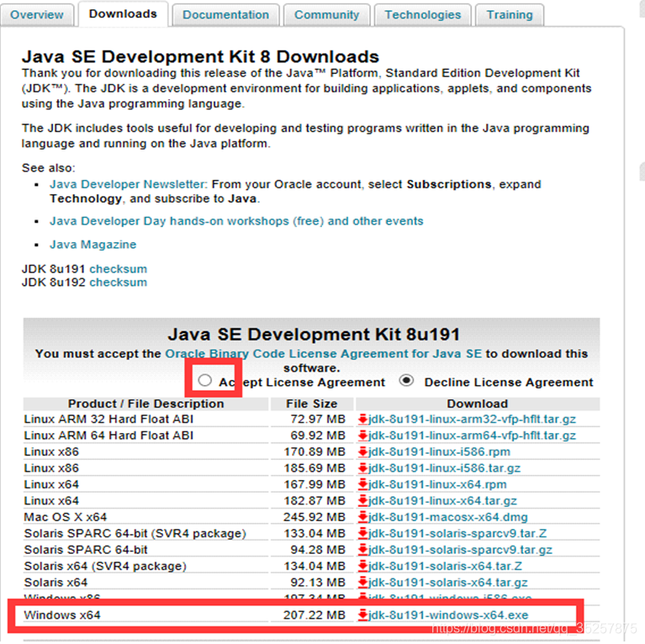
Task: Download jdk-8u191-linux-x64.rpm file link
Action: click(x=437, y=484)
